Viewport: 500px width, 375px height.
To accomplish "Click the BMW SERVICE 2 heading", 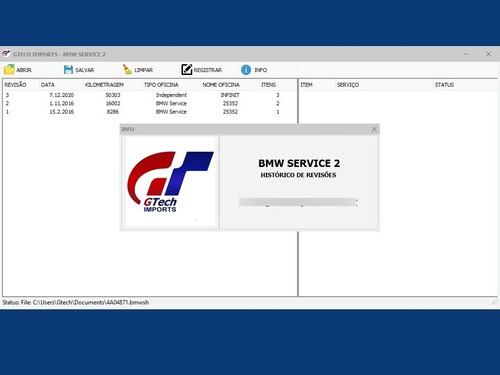I will coord(299,163).
